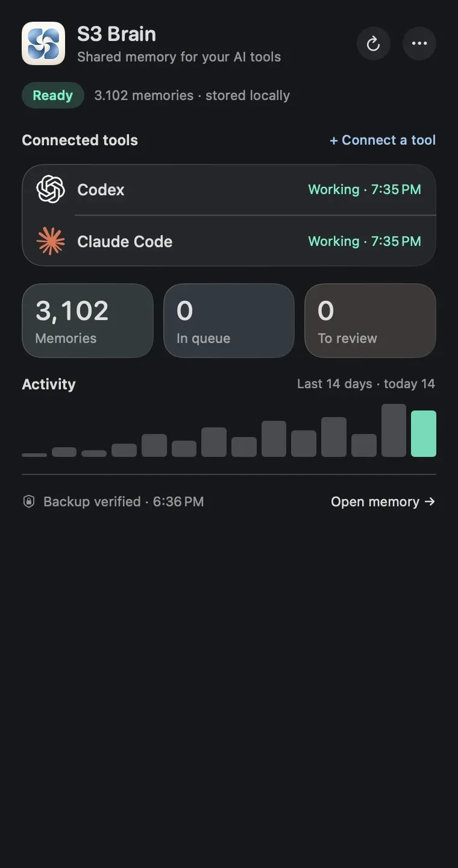Open the Codex tool row
This screenshot has width=458, height=868.
click(x=229, y=189)
